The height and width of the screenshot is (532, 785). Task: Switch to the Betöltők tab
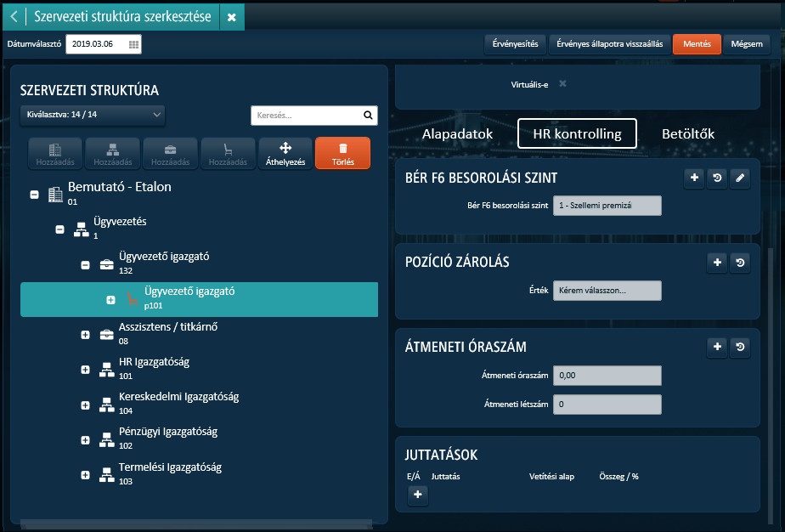tap(688, 133)
